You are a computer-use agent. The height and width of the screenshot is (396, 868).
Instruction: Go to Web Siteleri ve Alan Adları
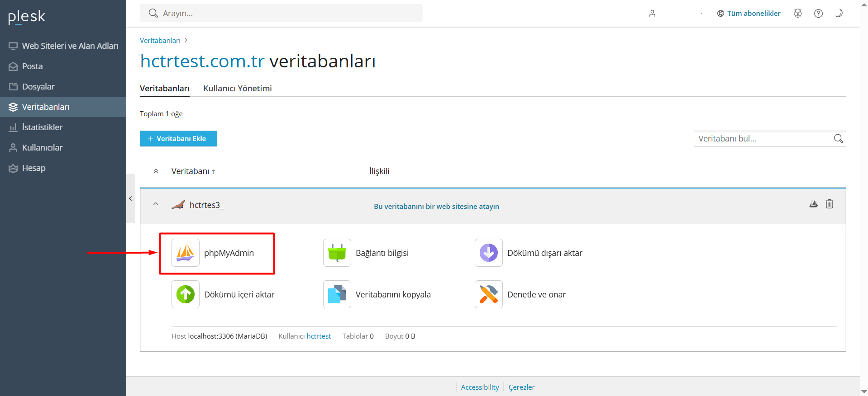pyautogui.click(x=63, y=46)
